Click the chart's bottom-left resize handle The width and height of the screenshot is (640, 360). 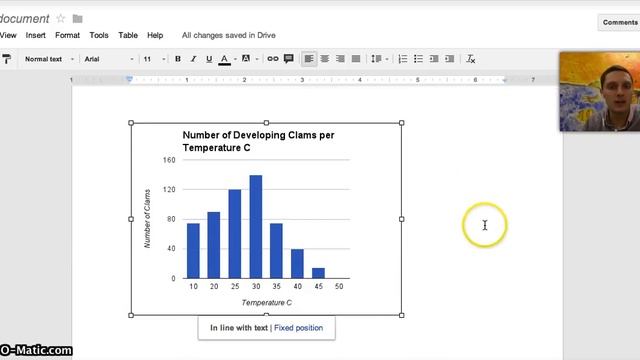[131, 315]
